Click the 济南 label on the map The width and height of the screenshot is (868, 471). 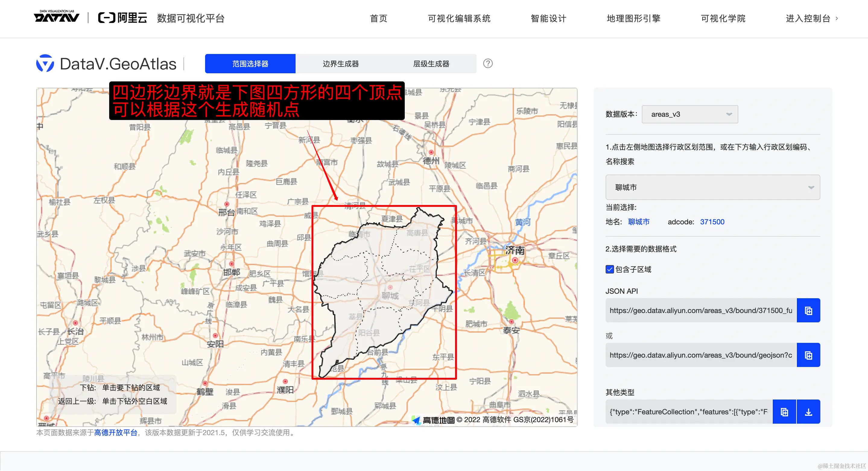click(x=515, y=250)
